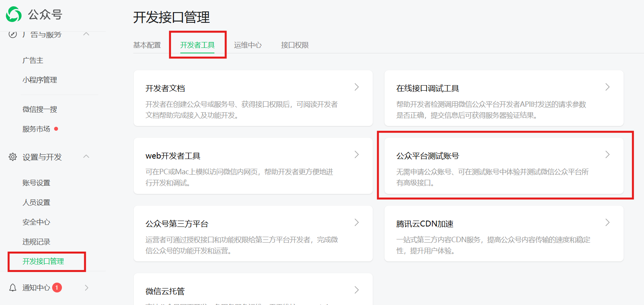Open 安全中心 in the sidebar
The height and width of the screenshot is (305, 644).
(36, 222)
